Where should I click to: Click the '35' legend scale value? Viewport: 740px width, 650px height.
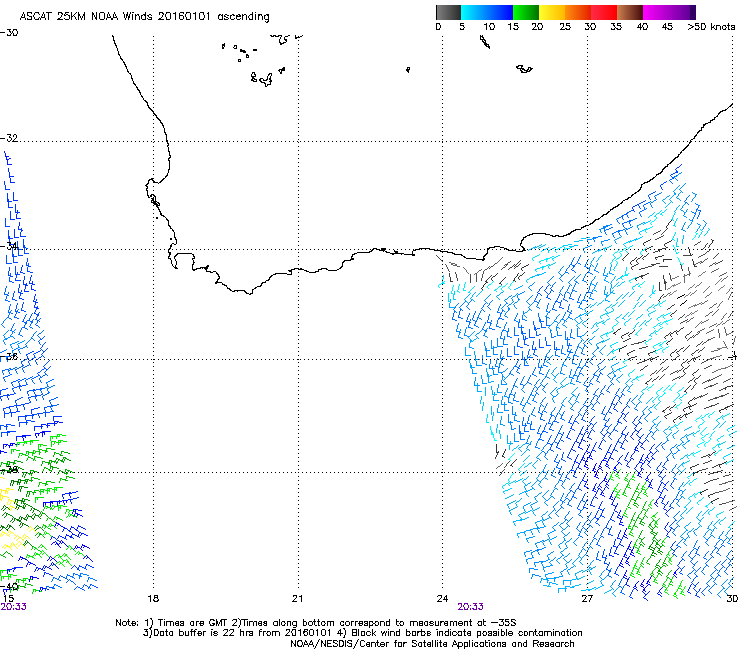[x=616, y=27]
